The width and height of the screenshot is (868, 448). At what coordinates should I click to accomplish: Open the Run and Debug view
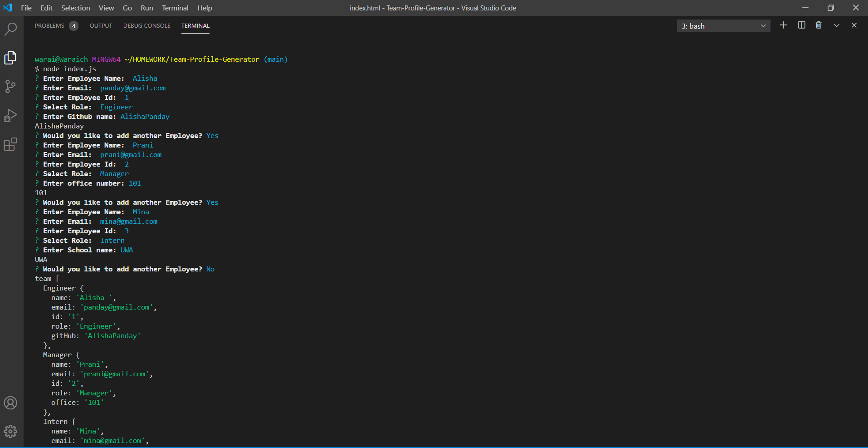[x=10, y=116]
